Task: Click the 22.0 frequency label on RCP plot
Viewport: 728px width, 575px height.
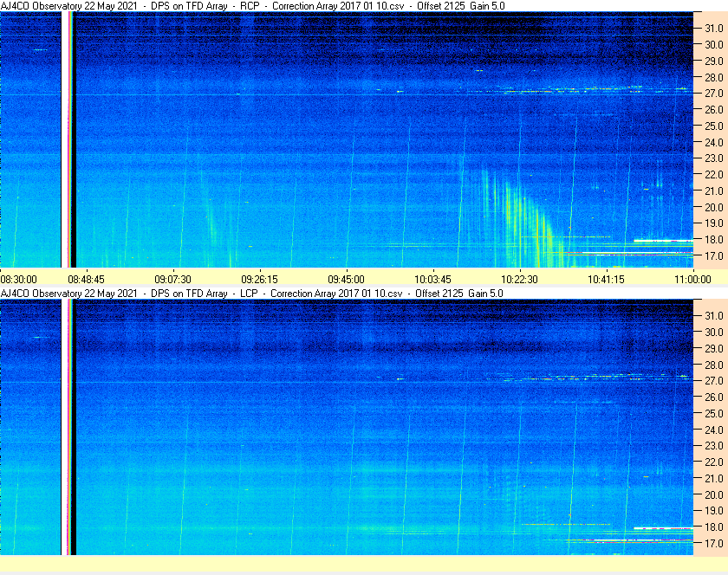Action: point(714,175)
